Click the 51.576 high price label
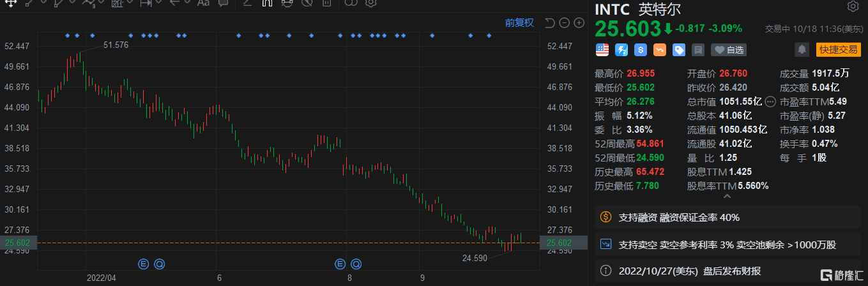 point(116,45)
